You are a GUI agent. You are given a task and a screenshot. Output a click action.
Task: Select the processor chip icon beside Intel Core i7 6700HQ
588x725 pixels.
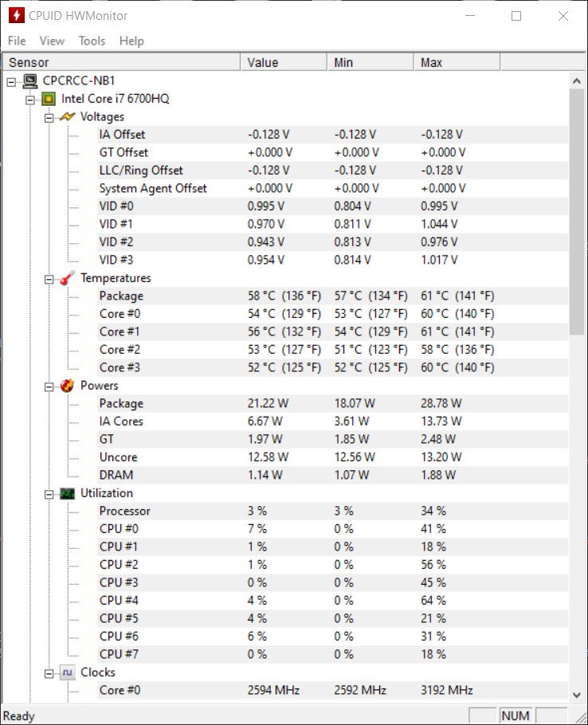click(48, 99)
